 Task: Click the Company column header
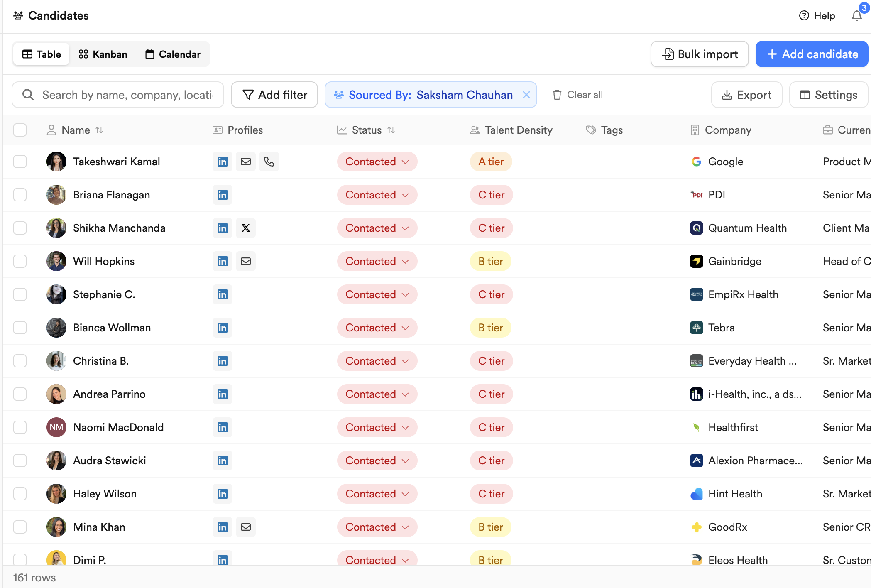[x=721, y=130]
